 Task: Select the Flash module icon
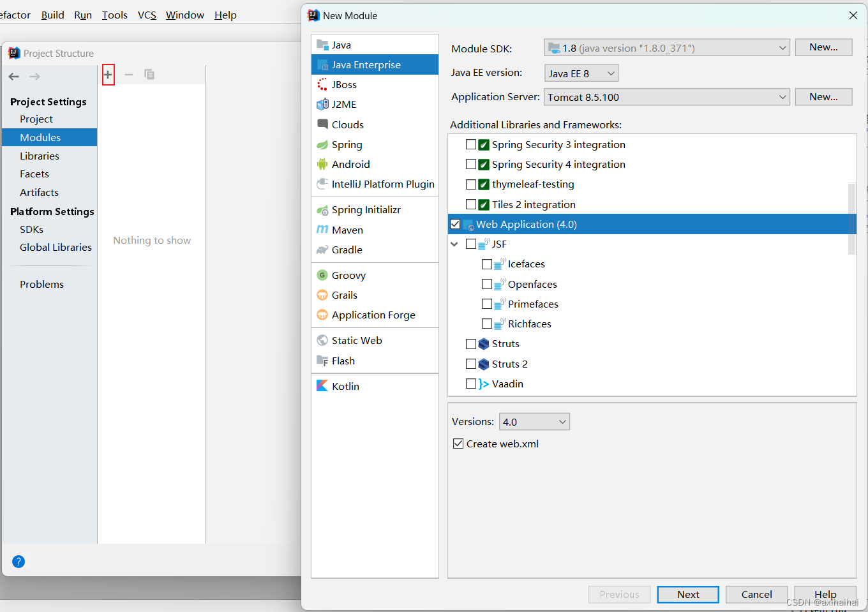pos(322,361)
